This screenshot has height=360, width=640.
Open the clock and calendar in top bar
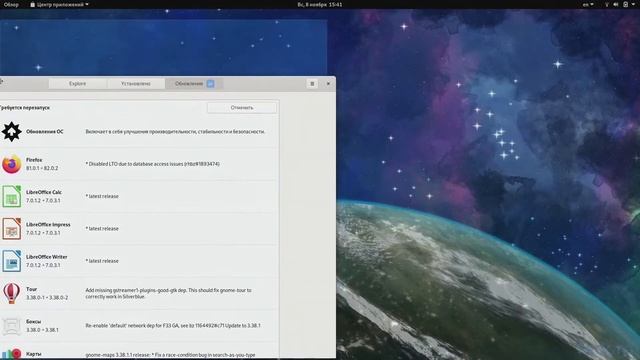(x=320, y=4)
